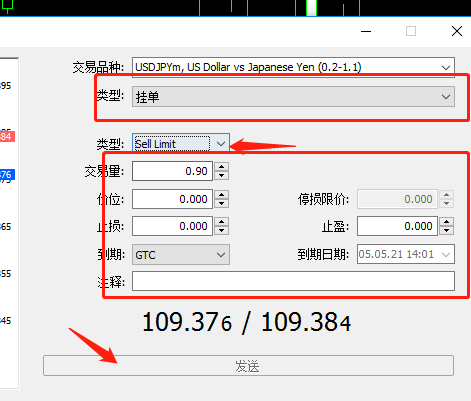Click into the 交易量 volume field
Image resolution: width=471 pixels, height=401 pixels.
point(172,171)
